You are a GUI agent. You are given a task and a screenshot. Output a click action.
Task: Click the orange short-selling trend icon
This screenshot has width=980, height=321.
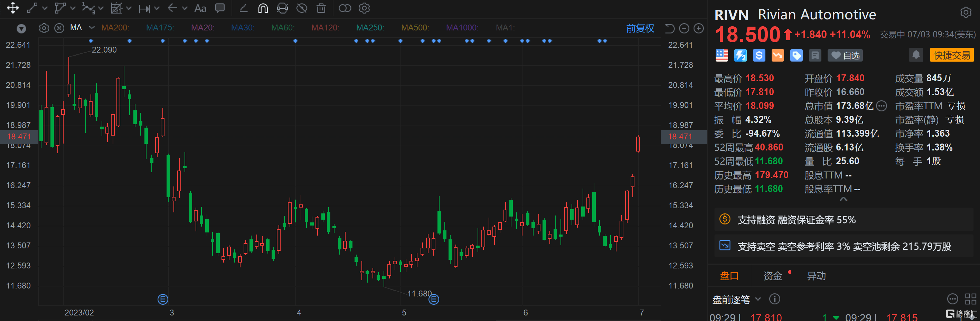(778, 56)
